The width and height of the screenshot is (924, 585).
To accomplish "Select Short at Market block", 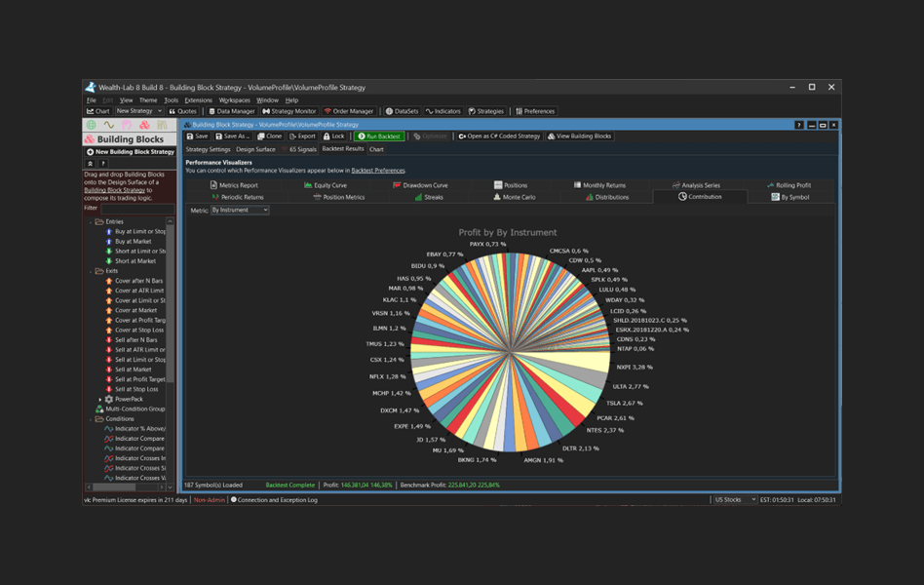I will click(131, 261).
